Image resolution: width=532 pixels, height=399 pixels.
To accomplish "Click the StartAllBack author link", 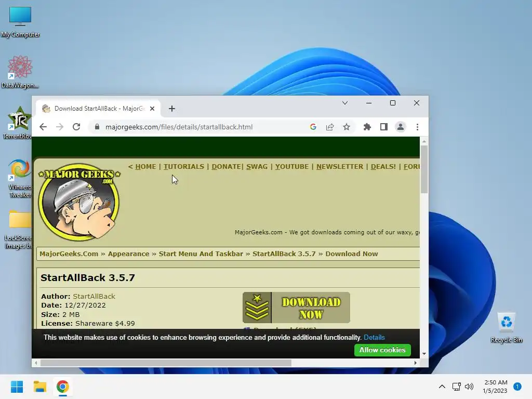I will 94,296.
